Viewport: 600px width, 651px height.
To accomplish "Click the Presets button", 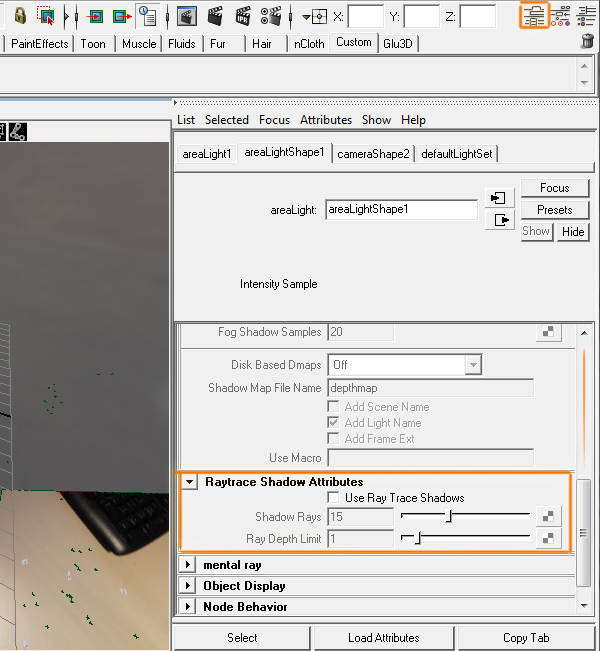I will pos(555,210).
